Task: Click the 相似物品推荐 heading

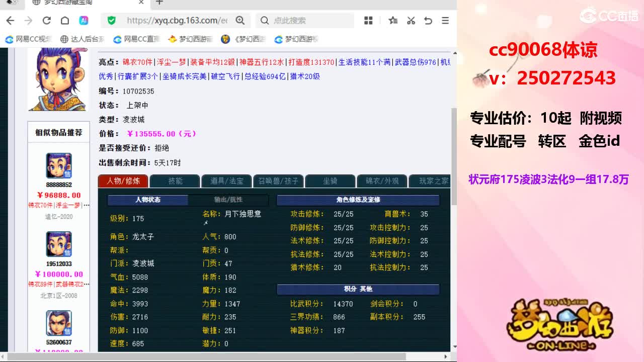Action: (59, 133)
